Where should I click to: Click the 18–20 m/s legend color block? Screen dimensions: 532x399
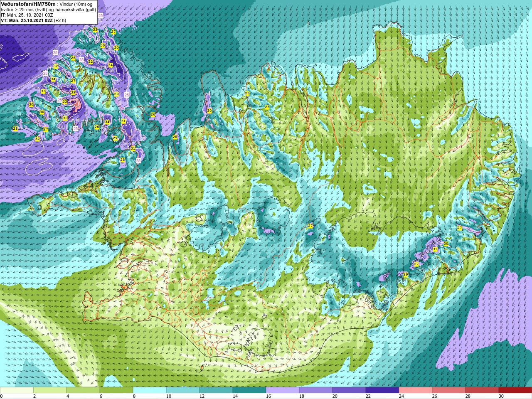[x=316, y=390]
